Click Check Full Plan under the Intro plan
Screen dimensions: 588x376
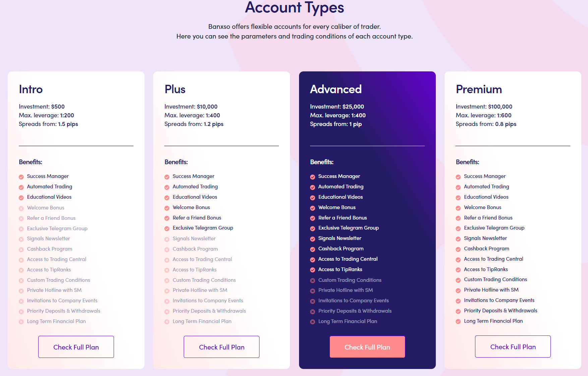click(x=76, y=347)
